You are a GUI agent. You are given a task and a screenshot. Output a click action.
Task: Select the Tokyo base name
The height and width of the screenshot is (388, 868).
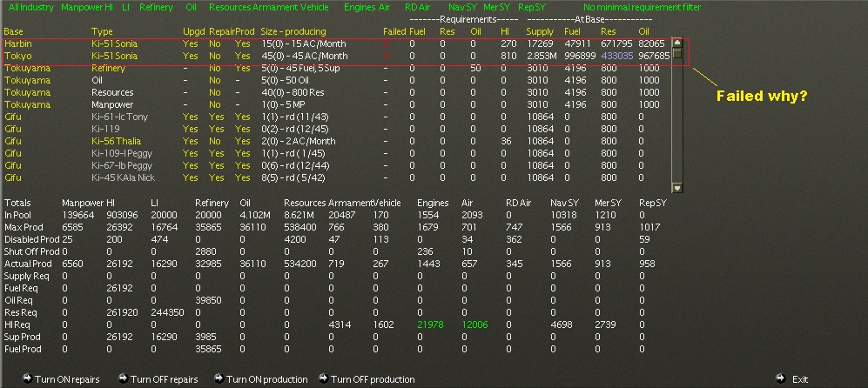(17, 56)
